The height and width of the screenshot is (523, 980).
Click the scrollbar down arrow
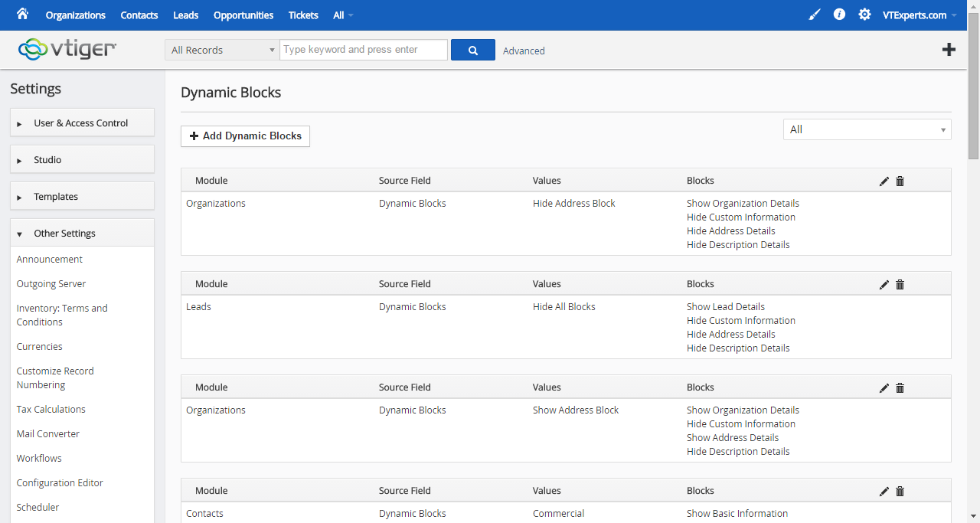pos(973,516)
